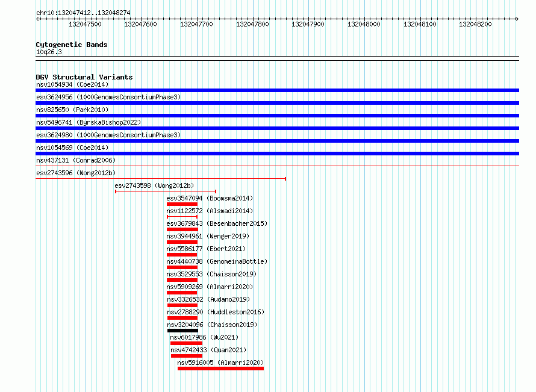The image size is (536, 392).
Task: Click the nsv1054934 (Coe2014) variant label
Action: 72,84
